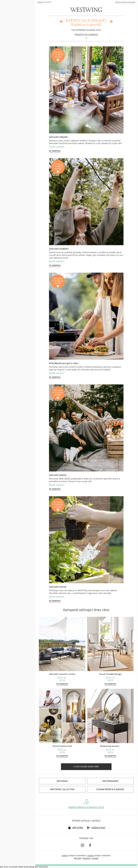Click Pozvěte přátele a získejte 750 Kč link
This screenshot has width=138, height=868.
click(x=86, y=807)
